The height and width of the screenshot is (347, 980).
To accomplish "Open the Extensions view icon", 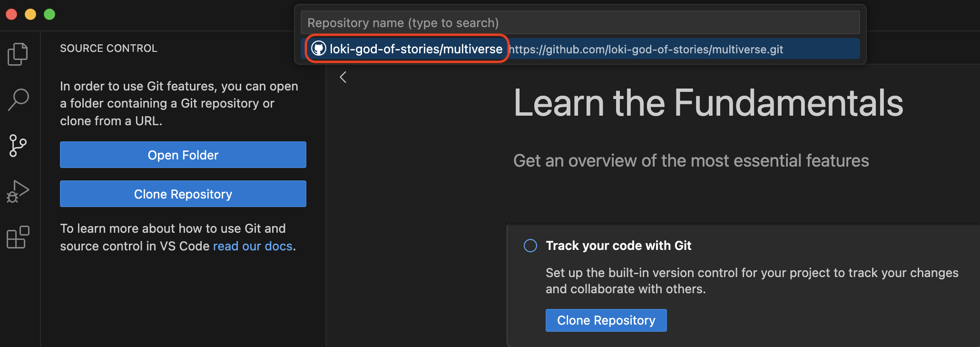I will [18, 237].
